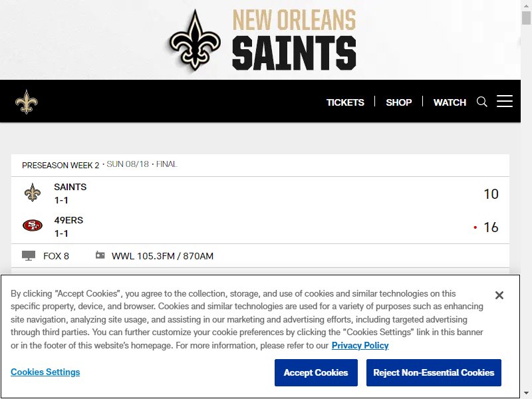The image size is (532, 399).
Task: Click the TV monitor icon next to FOX 8
Action: tap(29, 255)
